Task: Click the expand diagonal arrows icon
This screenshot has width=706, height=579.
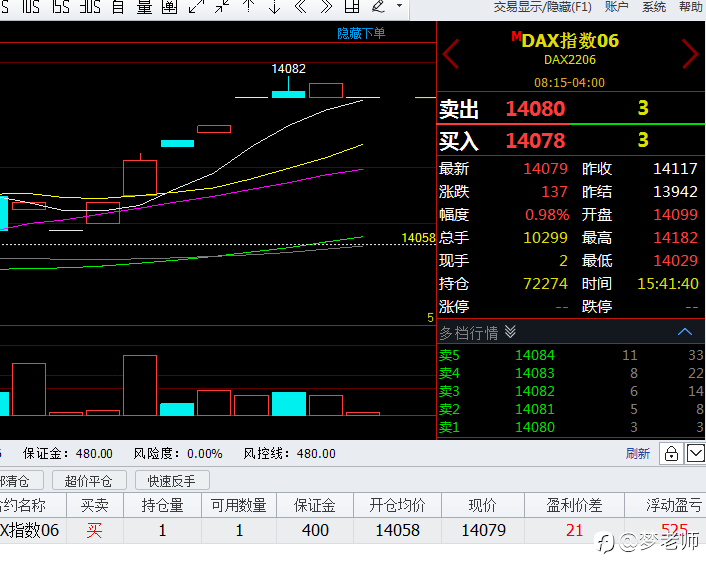Action: 196,7
